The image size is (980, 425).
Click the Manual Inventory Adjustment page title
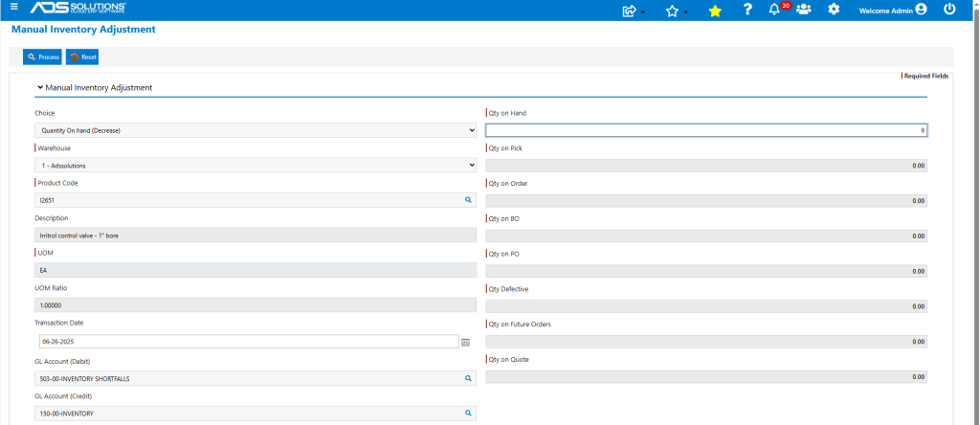83,30
